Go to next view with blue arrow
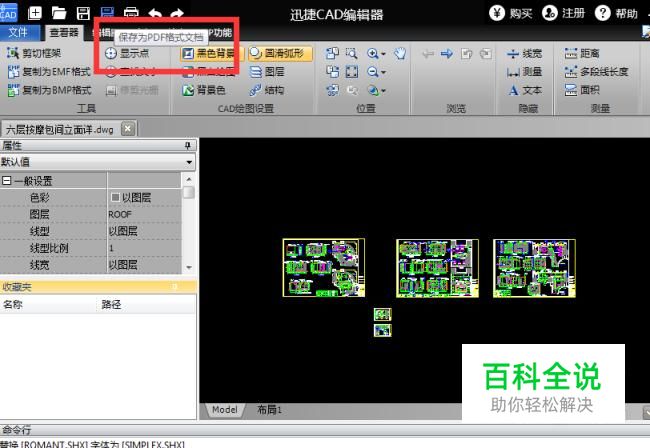 [x=446, y=53]
